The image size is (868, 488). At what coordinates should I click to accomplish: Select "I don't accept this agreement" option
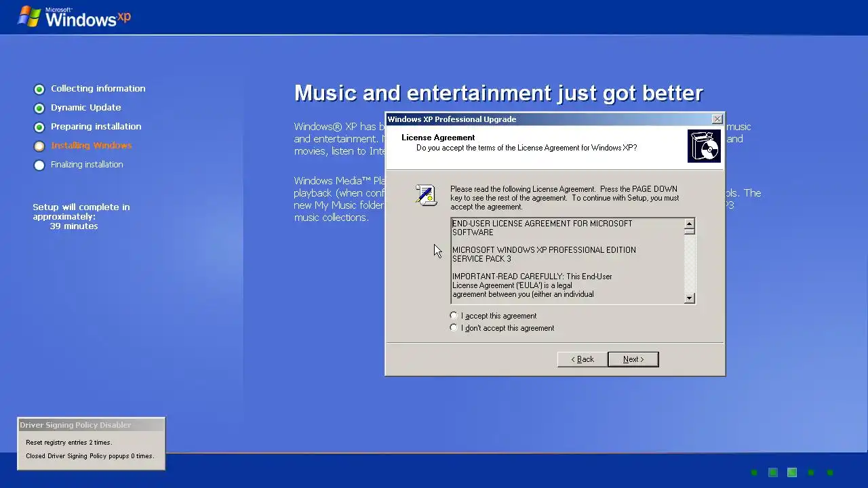click(x=454, y=328)
